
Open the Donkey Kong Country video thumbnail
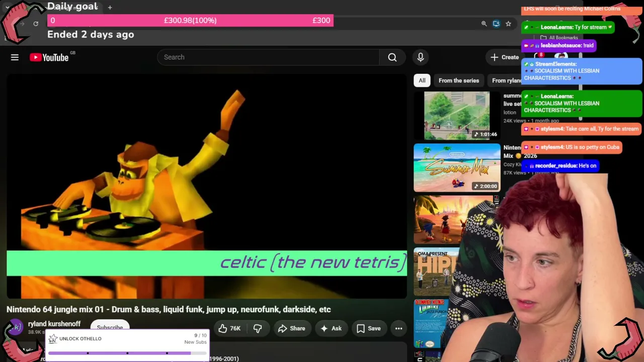click(431, 323)
